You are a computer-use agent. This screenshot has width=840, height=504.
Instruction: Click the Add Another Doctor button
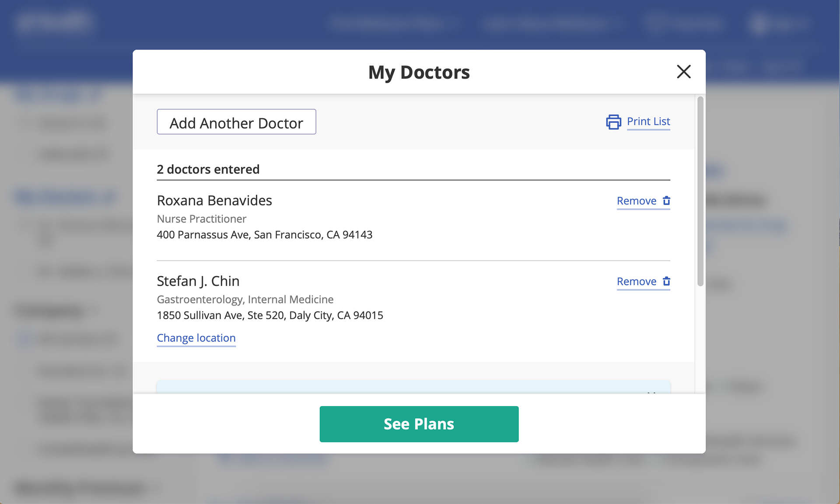pos(236,122)
